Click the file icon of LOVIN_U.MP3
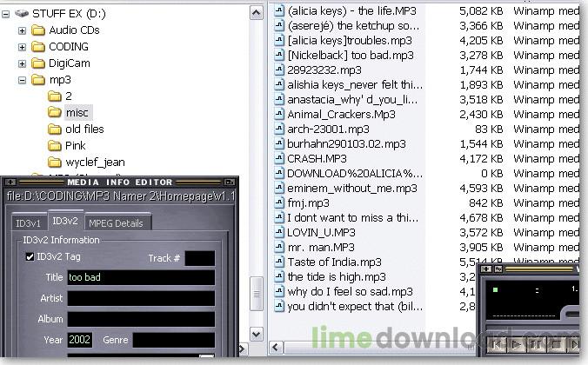588x365 pixels. point(279,232)
